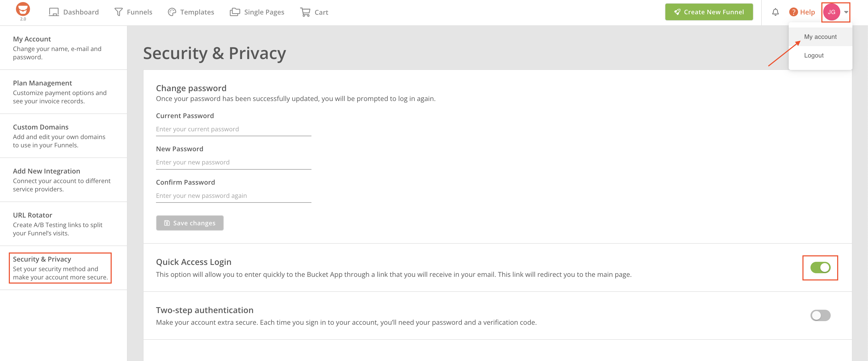Click the Single Pages folder icon
868x361 pixels.
point(235,12)
